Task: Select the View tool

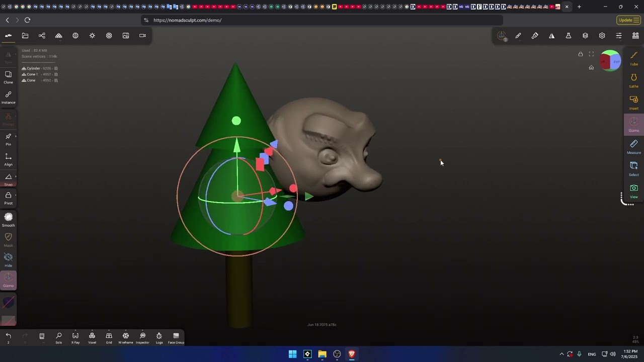Action: [634, 191]
